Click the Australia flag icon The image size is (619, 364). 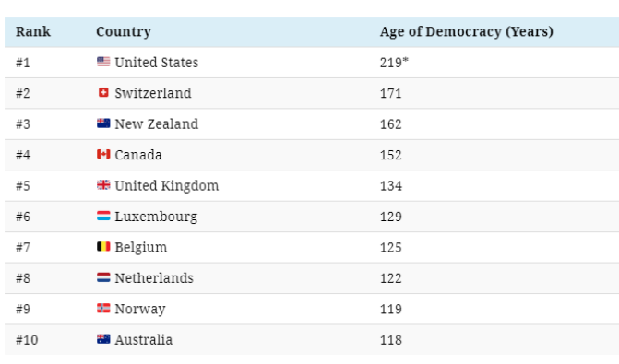point(103,339)
